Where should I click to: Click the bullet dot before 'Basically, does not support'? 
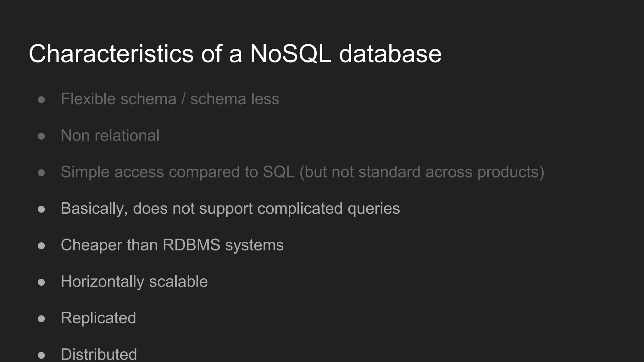coord(41,209)
